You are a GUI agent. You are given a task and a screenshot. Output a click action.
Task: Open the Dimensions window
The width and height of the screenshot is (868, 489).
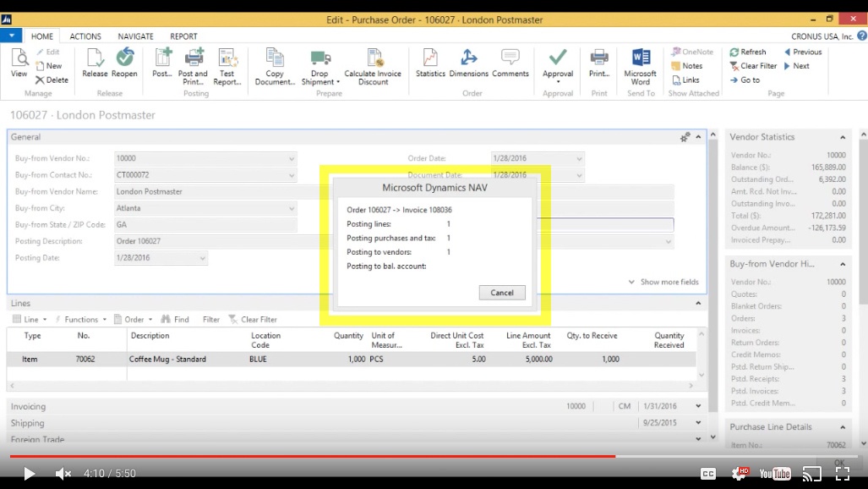(x=468, y=63)
